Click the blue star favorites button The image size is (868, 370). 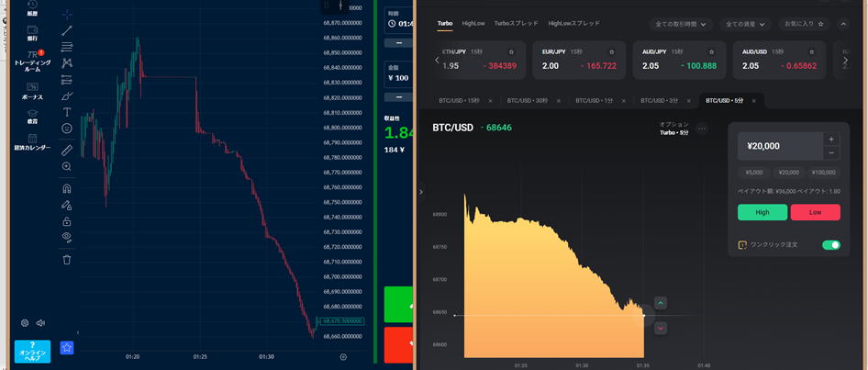(67, 348)
